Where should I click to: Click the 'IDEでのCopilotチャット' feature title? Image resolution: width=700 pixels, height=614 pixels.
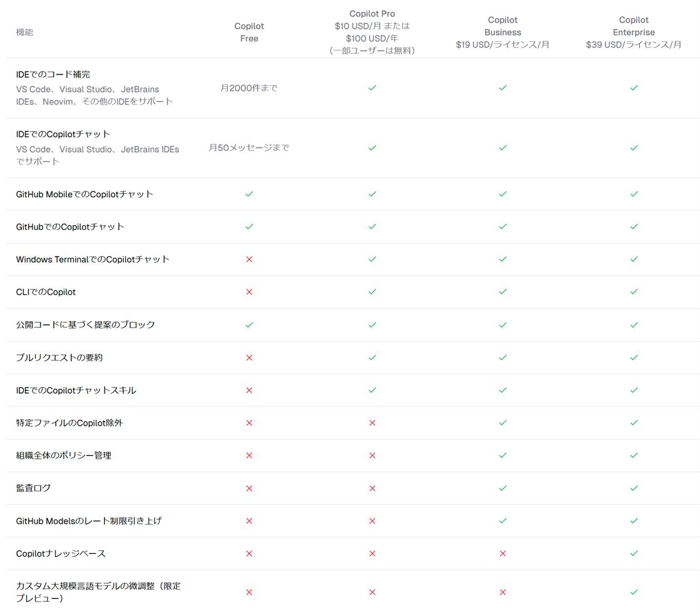click(x=63, y=134)
